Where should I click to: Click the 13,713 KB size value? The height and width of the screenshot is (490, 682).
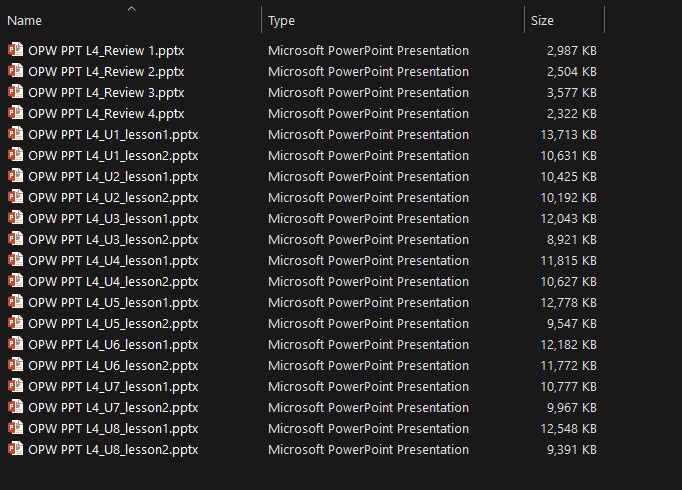point(568,135)
